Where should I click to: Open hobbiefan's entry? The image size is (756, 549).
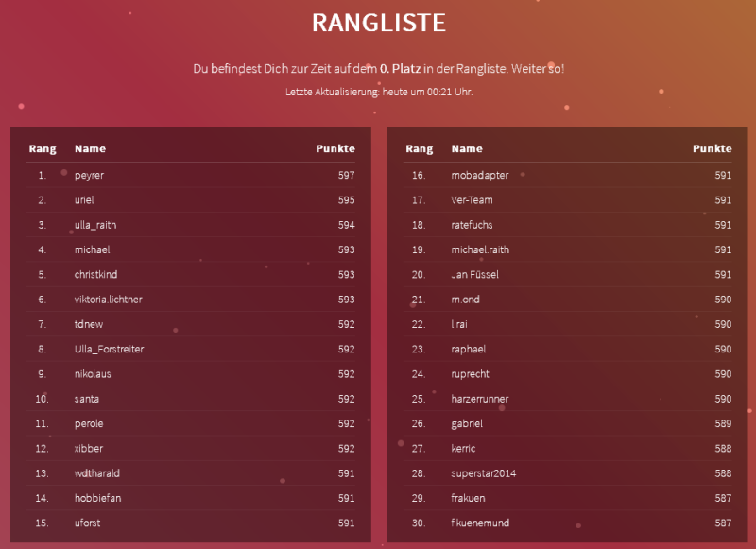tap(96, 498)
